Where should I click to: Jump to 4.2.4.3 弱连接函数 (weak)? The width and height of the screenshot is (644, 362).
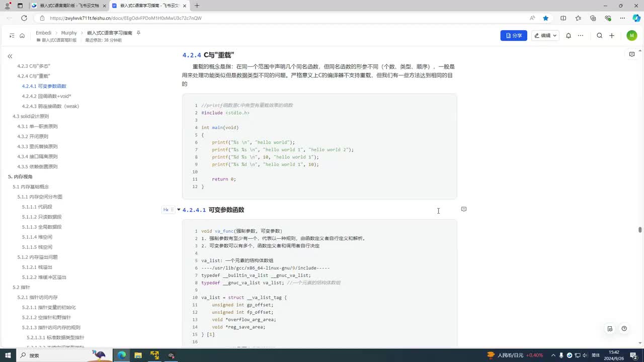50,106
